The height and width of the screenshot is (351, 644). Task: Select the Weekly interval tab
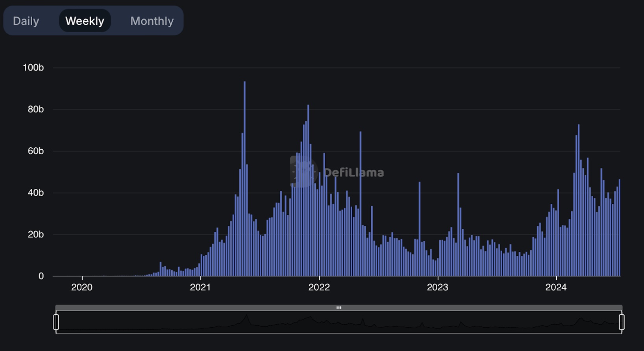pyautogui.click(x=85, y=21)
